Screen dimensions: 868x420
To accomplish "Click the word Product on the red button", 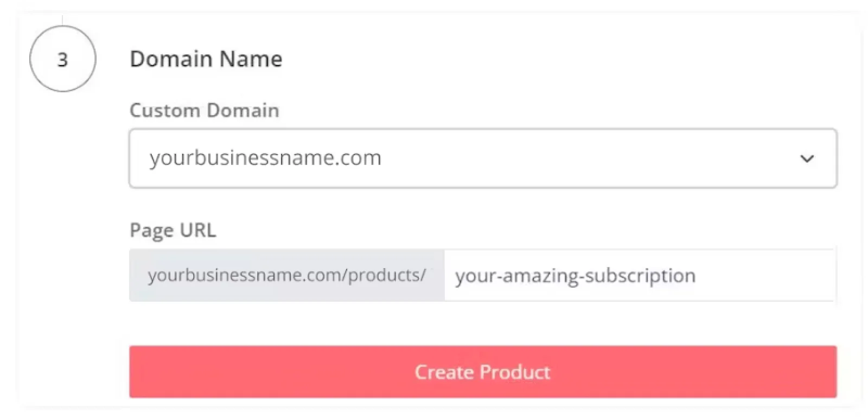I will 515,372.
